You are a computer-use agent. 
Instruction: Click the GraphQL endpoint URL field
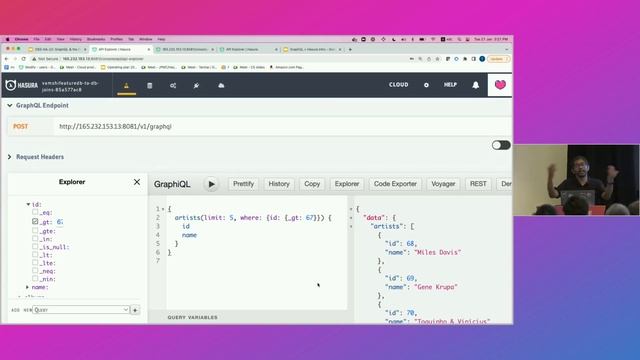[x=282, y=127]
